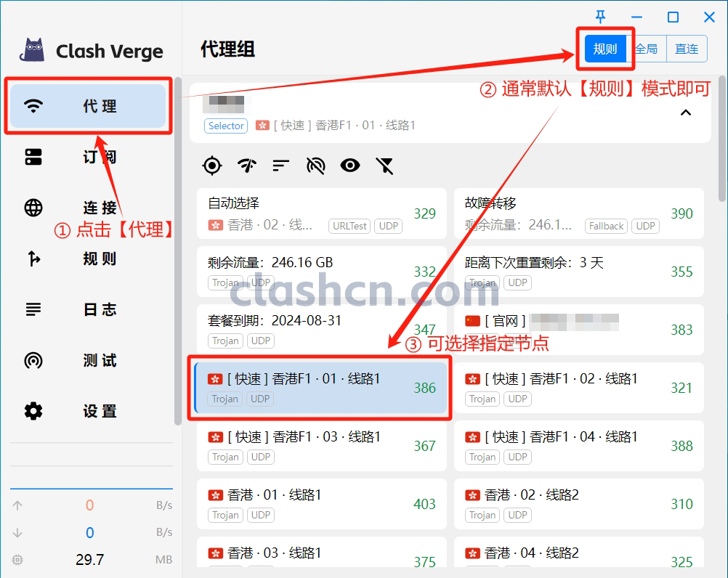Click the sidebar vertical scrollbar
The width and height of the screenshot is (728, 578).
coord(178,252)
